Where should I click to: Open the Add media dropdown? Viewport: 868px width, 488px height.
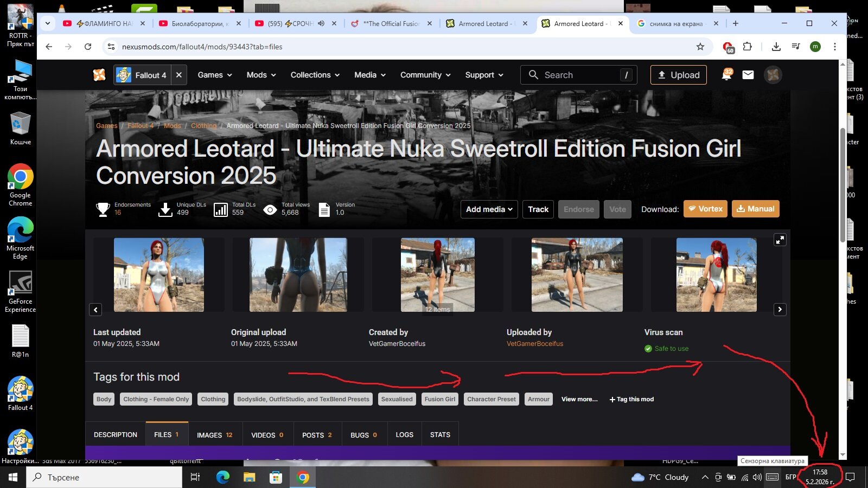point(489,209)
